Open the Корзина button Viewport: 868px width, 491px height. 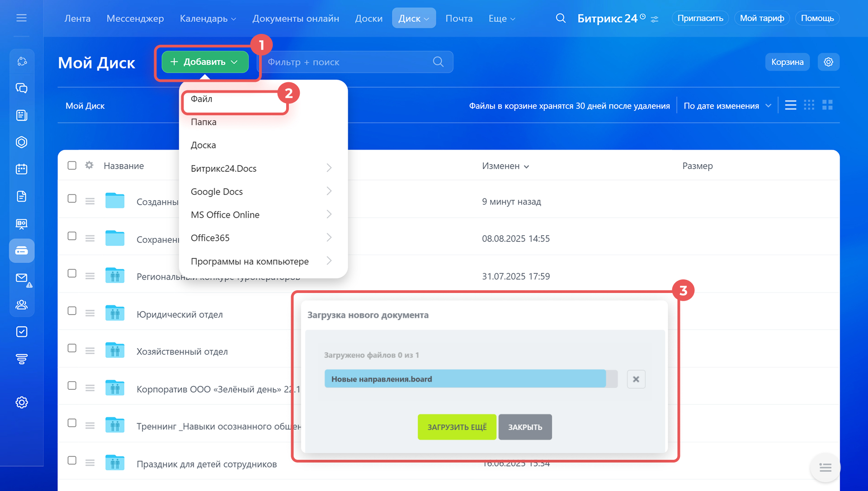pyautogui.click(x=787, y=62)
